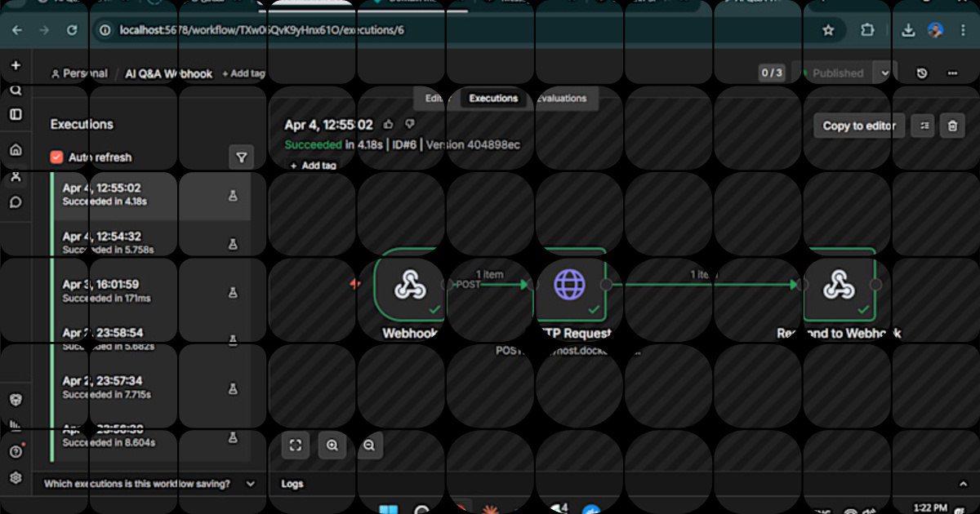Viewport: 980px width, 514px height.
Task: Switch to the Evaluations tab
Action: [x=562, y=98]
